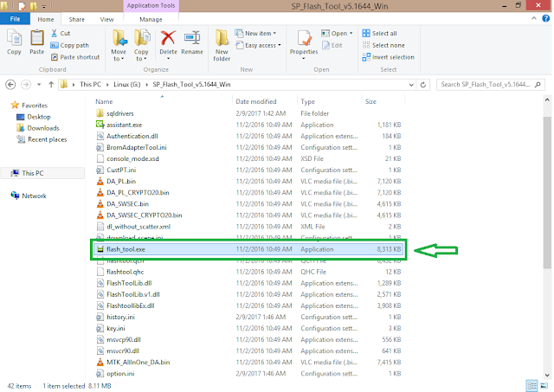
Task: Select flashtool.qhc file
Action: (248, 272)
